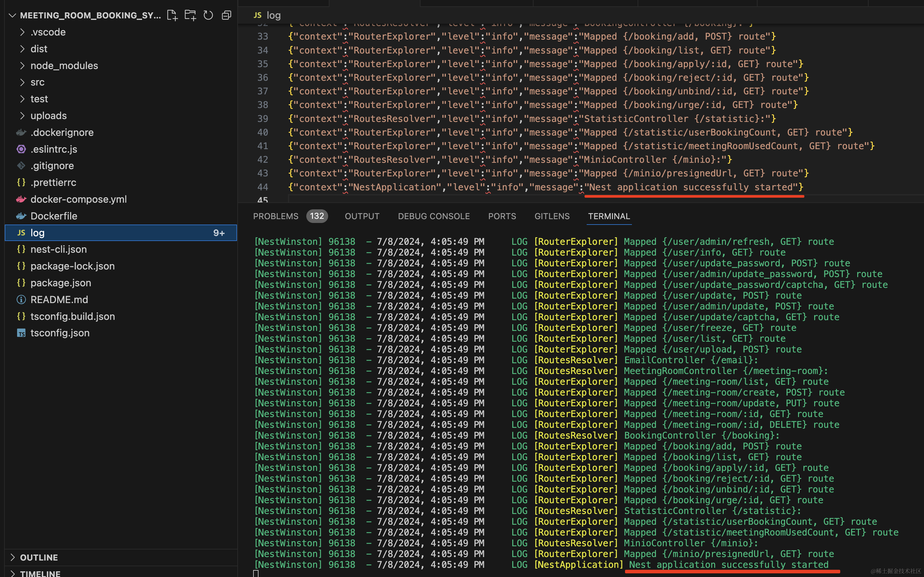Open README.md info file
The image size is (924, 577).
[59, 300]
